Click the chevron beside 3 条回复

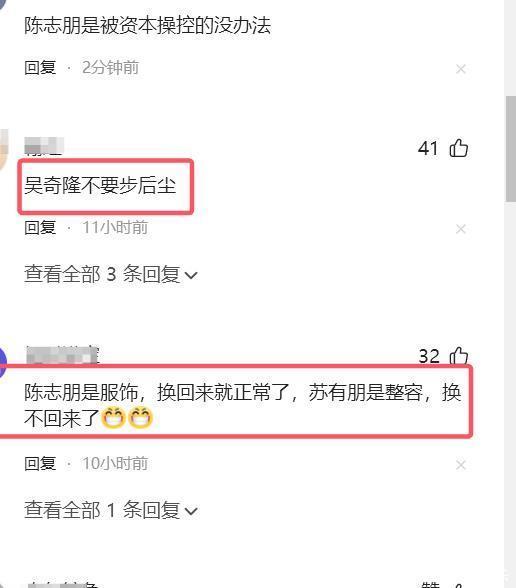(x=191, y=276)
